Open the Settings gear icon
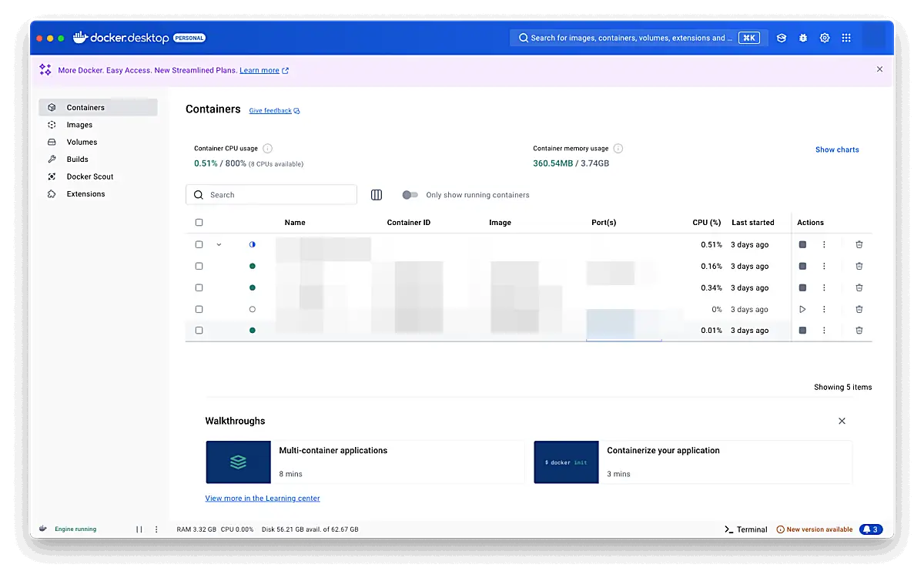The height and width of the screenshot is (578, 924). coord(825,38)
